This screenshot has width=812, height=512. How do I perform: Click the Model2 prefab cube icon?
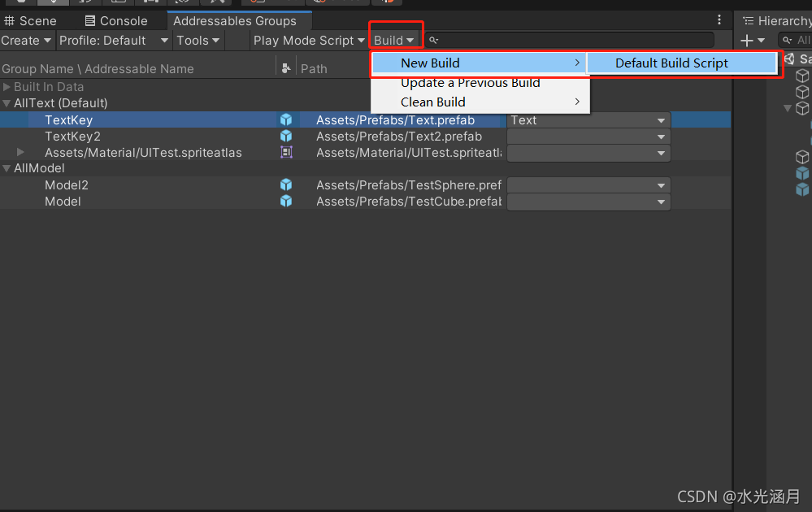point(286,184)
